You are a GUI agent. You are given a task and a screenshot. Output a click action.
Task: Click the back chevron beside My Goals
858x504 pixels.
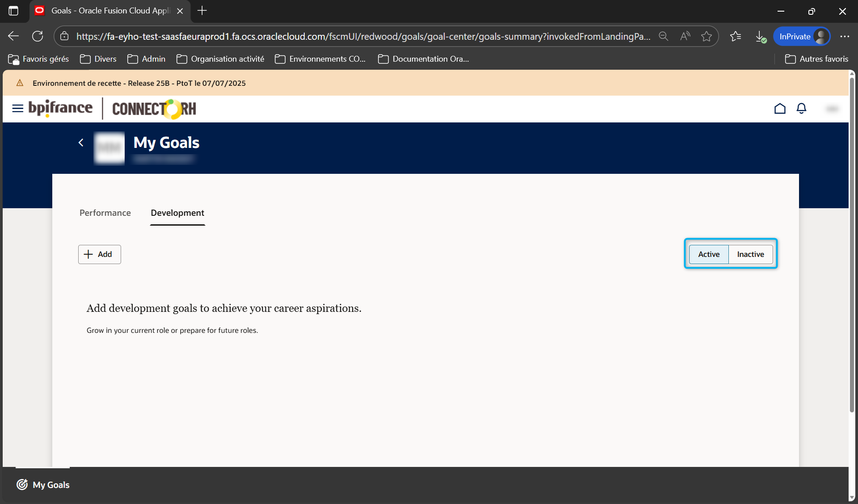point(81,143)
